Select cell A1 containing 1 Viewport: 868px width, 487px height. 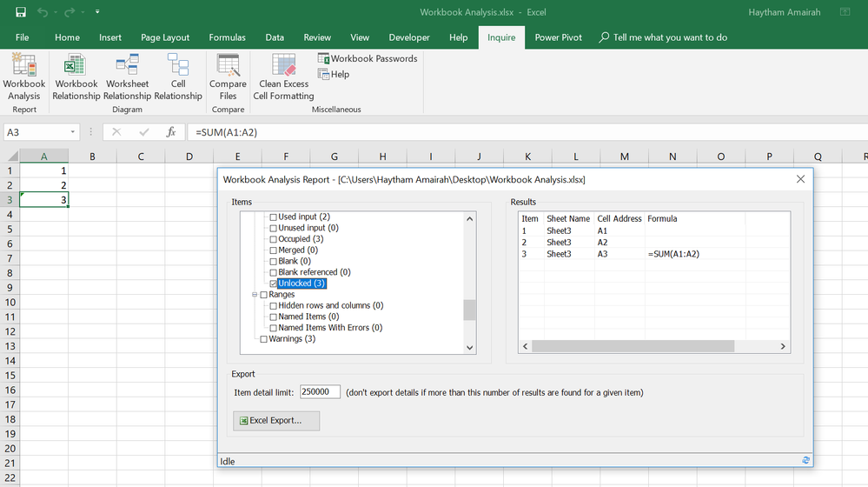tap(43, 170)
